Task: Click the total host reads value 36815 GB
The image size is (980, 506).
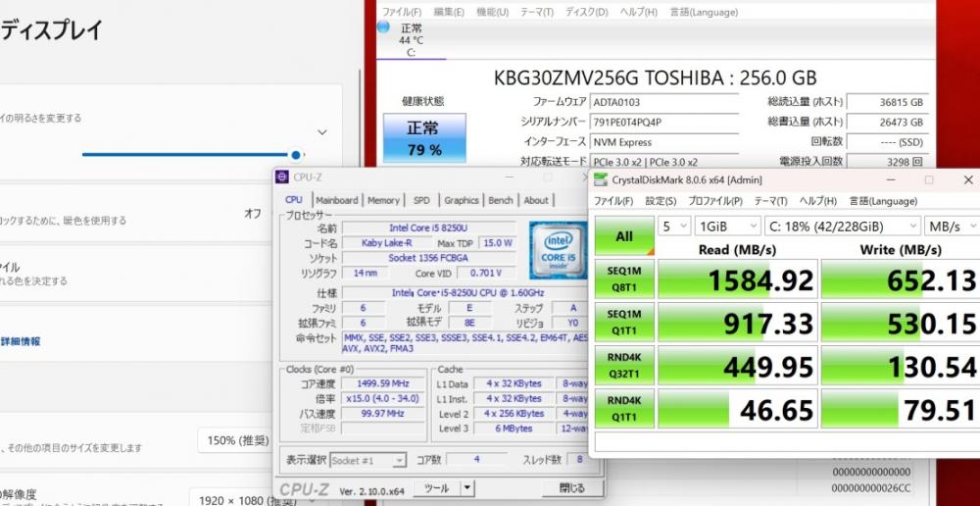Action: [x=886, y=102]
